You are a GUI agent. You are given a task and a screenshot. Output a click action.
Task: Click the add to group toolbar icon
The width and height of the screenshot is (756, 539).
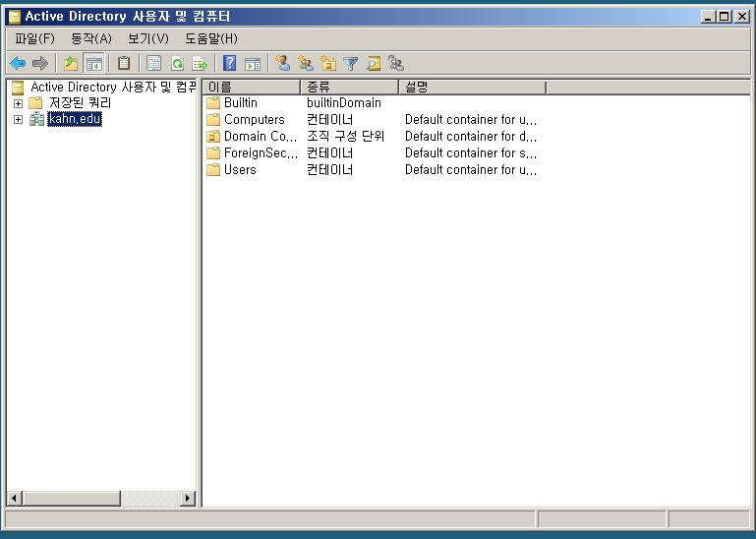(x=396, y=63)
